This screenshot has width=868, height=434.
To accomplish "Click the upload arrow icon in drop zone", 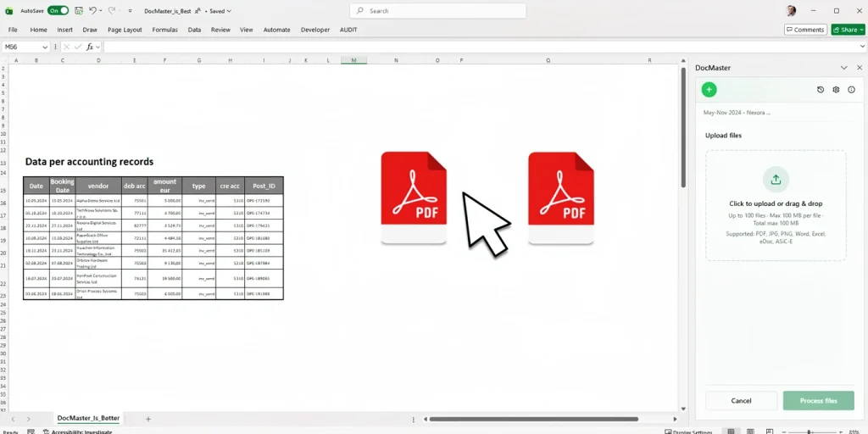I will (776, 180).
